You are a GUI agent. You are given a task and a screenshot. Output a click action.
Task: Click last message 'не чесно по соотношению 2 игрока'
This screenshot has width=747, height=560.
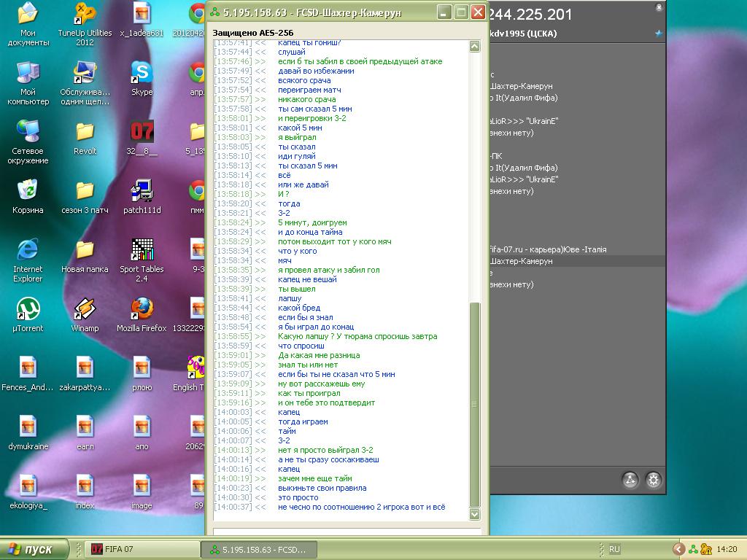362,507
